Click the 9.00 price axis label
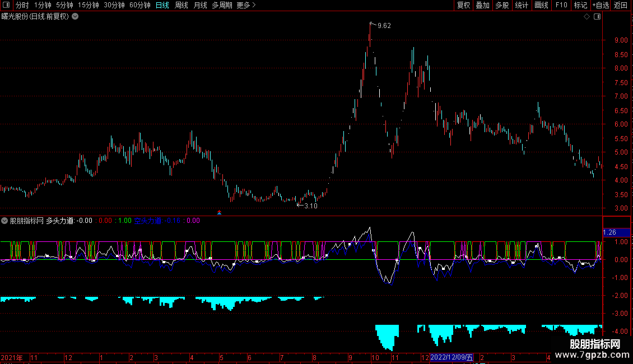The height and width of the screenshot is (364, 633). coord(621,40)
